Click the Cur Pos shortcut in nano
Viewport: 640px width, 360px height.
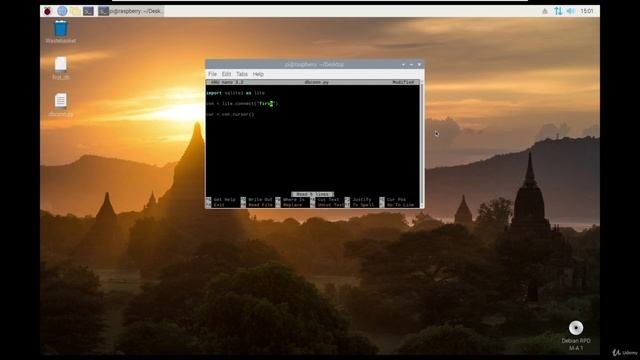click(393, 200)
